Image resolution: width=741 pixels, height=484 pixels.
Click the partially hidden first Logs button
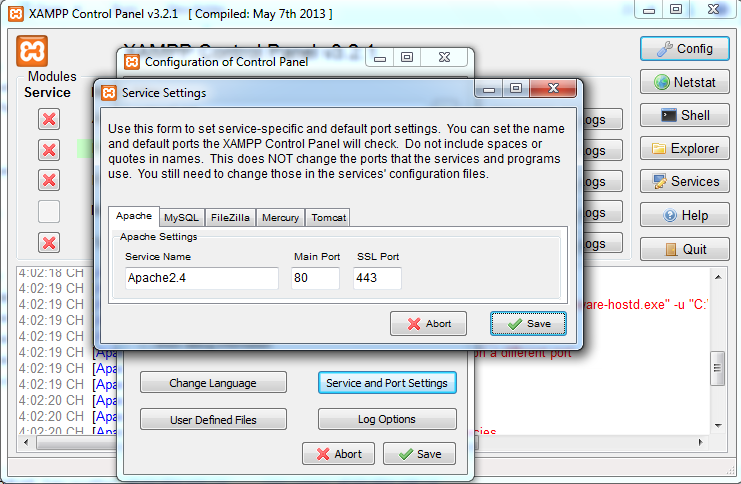[603, 119]
